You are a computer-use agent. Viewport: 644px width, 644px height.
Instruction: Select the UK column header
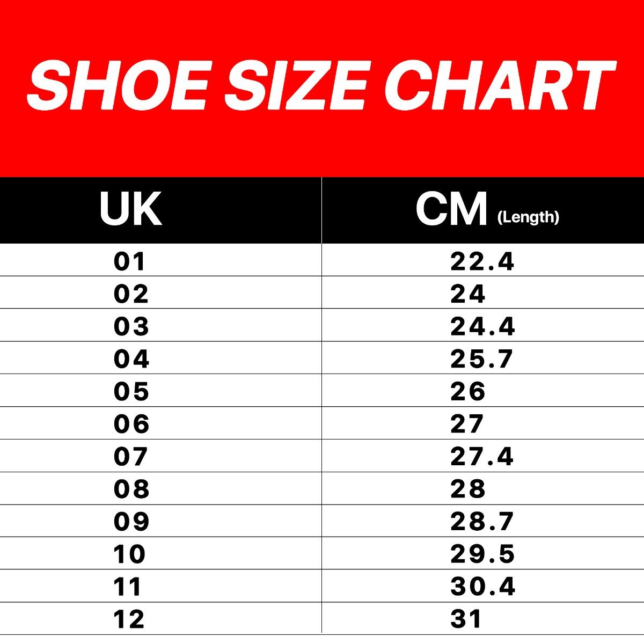click(131, 209)
